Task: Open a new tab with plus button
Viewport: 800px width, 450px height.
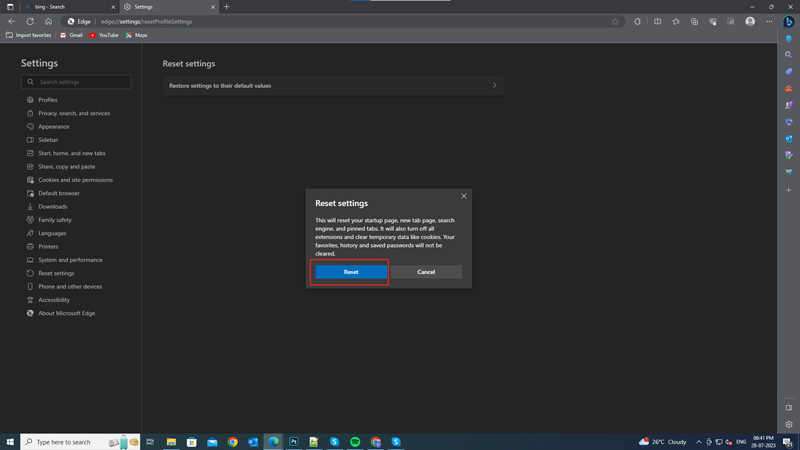Action: (x=227, y=7)
